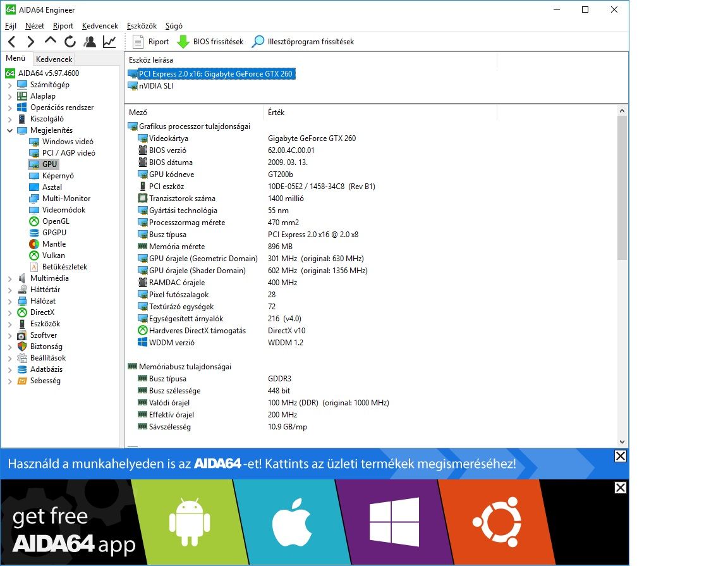Click the vertical scrollbar down arrow

[x=622, y=442]
